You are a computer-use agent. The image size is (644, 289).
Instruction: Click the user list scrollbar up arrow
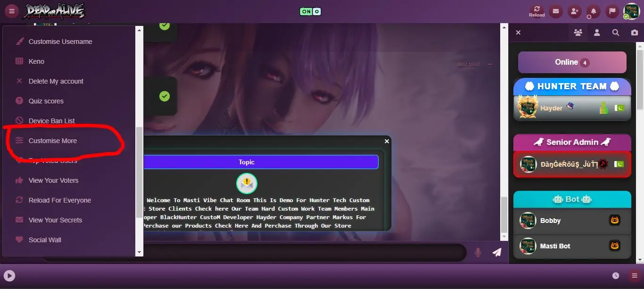(x=640, y=46)
